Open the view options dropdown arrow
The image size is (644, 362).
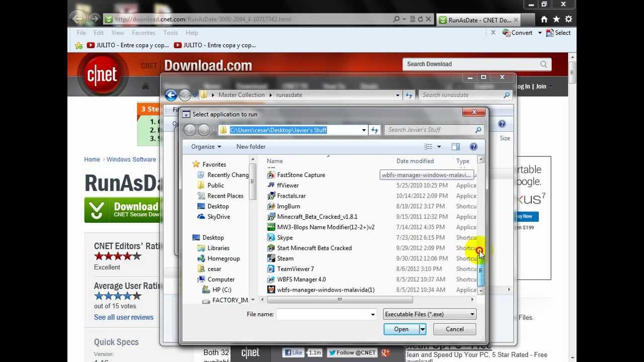(439, 147)
